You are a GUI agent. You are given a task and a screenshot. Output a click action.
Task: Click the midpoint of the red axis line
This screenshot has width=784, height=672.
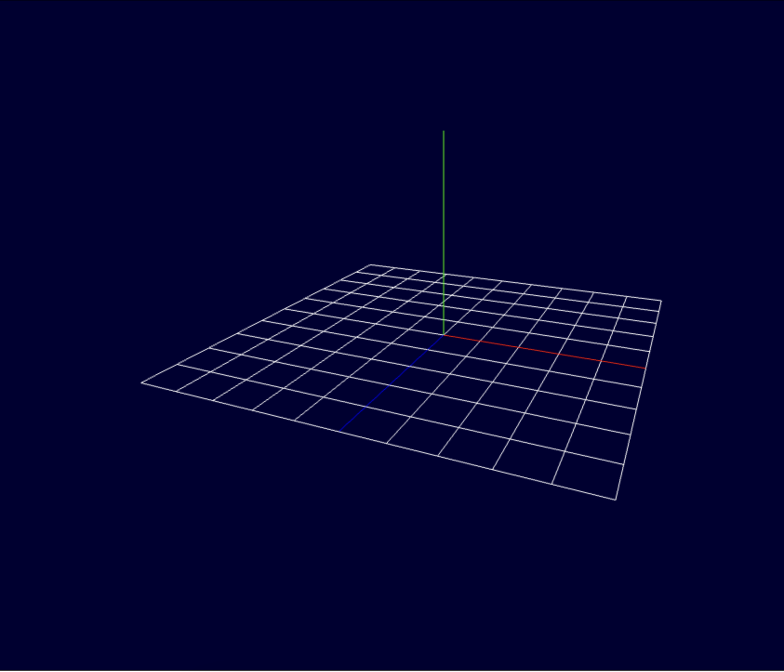click(x=544, y=351)
